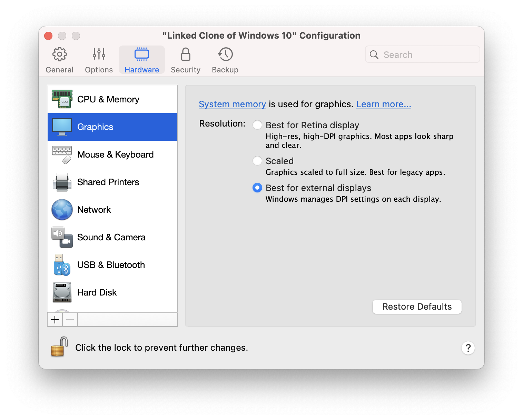
Task: Open the System memory link
Action: pyautogui.click(x=232, y=104)
